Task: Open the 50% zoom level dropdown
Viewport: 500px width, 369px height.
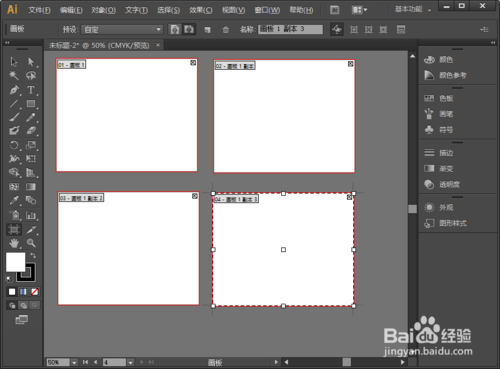Action: 74,362
